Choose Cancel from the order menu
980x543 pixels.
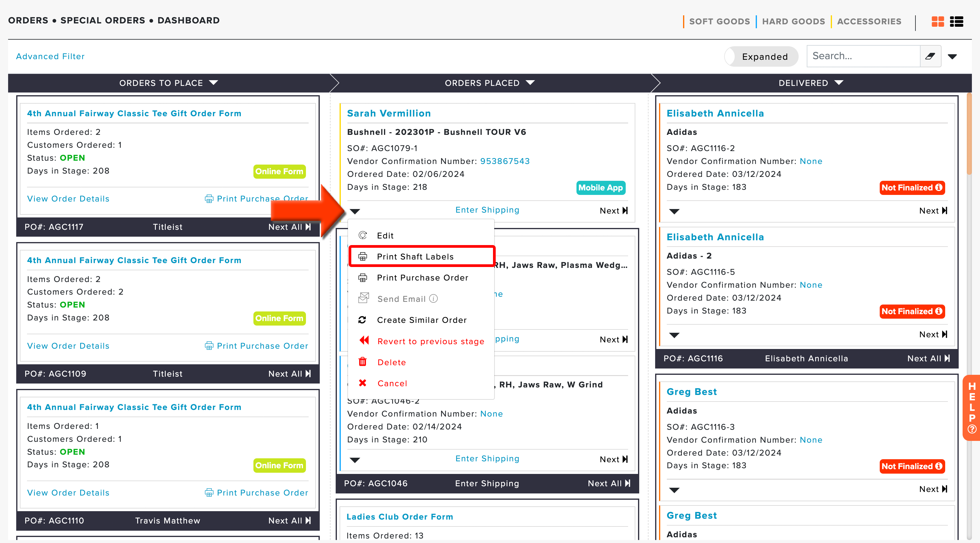(x=421, y=384)
